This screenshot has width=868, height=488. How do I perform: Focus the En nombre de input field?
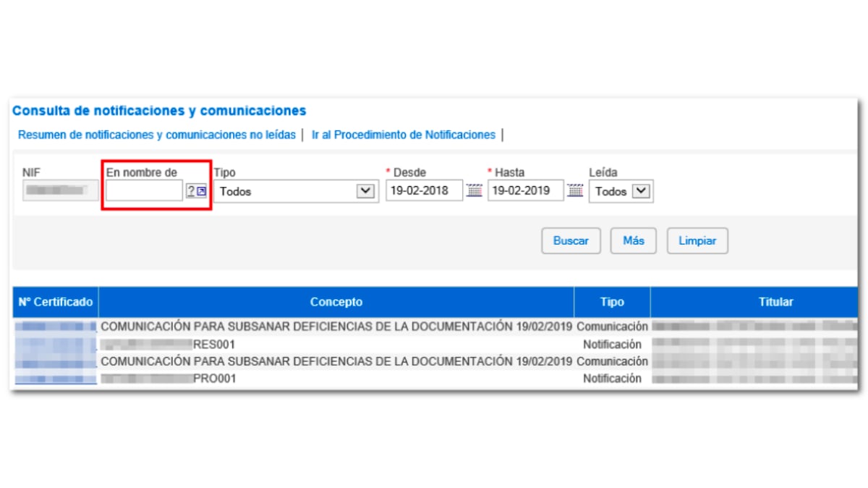(144, 191)
